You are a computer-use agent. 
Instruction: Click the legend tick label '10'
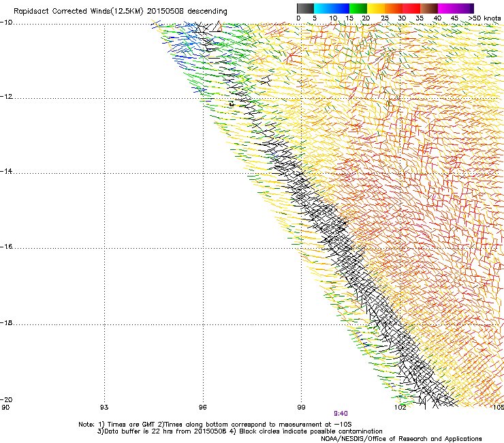[333, 18]
